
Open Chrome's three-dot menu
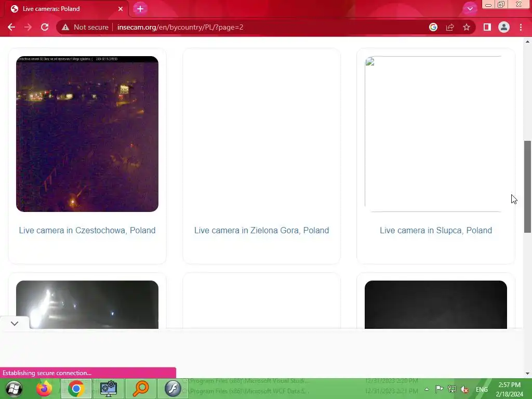click(521, 27)
